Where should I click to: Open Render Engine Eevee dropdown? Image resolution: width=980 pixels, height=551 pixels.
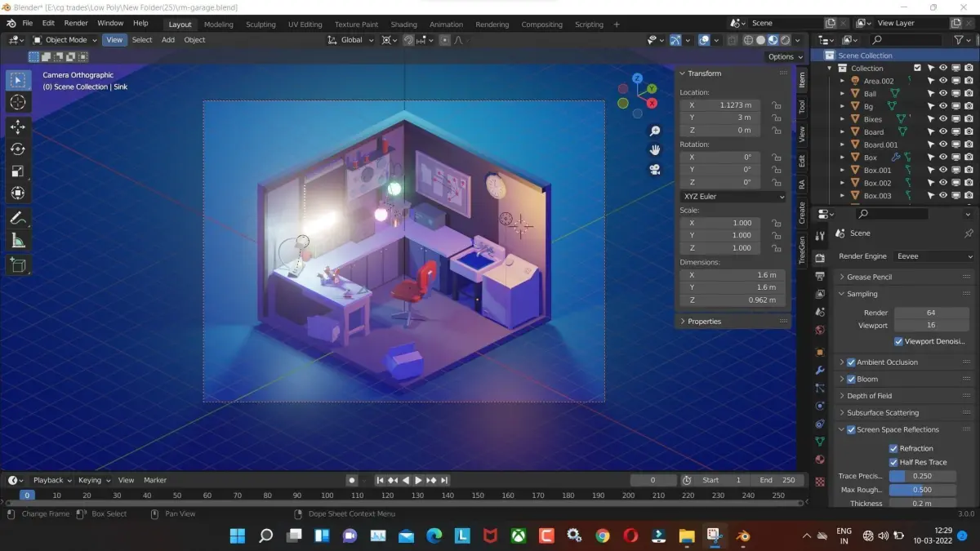[x=934, y=256]
